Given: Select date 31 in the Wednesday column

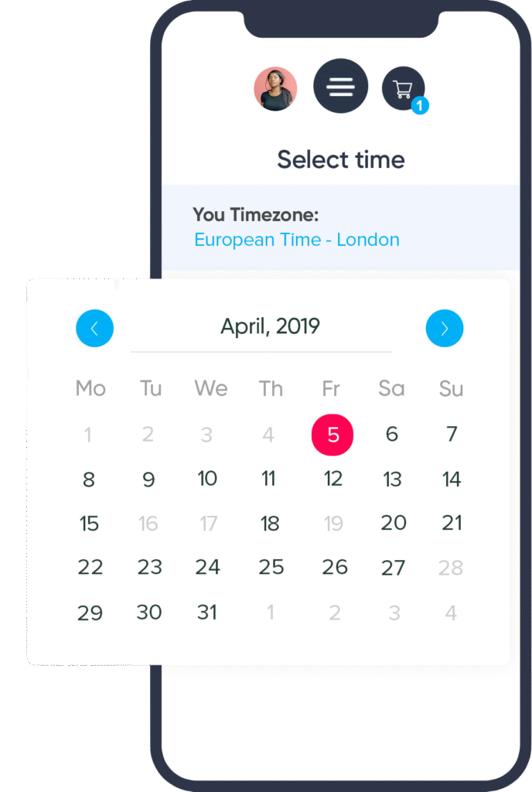Looking at the screenshot, I should coord(207,613).
